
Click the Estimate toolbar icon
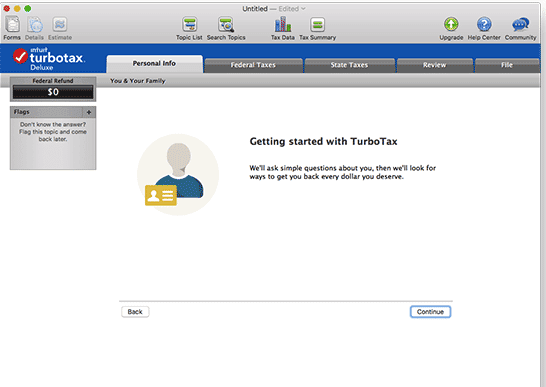coord(60,24)
